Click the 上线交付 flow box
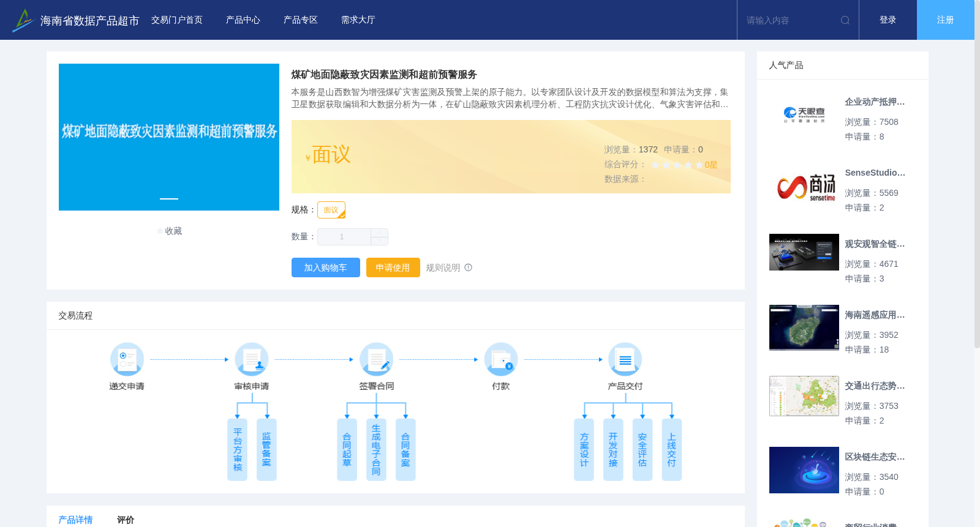This screenshot has width=980, height=527. 672,450
